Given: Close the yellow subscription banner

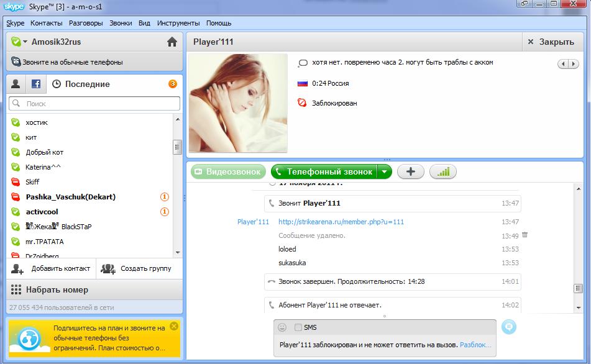Looking at the screenshot, I should 174,326.
